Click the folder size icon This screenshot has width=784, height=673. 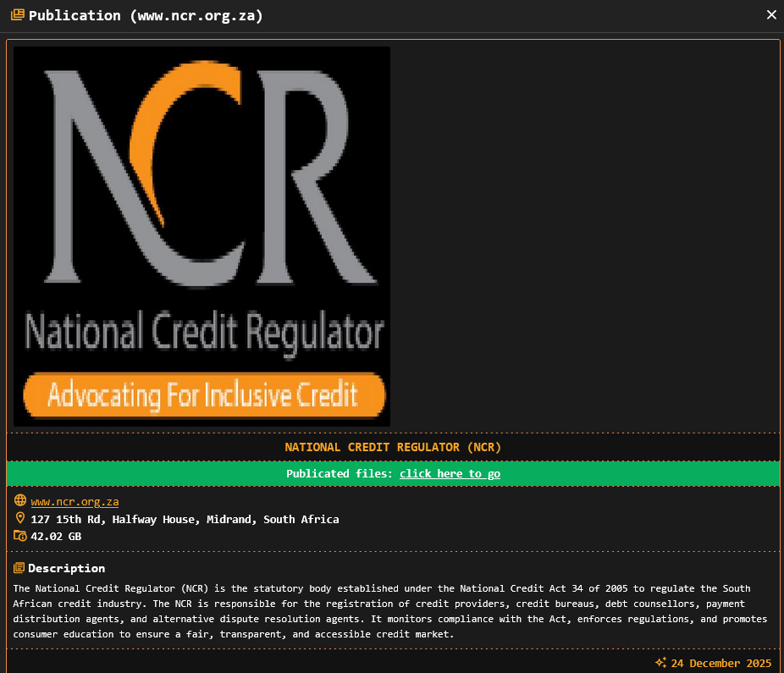click(20, 536)
